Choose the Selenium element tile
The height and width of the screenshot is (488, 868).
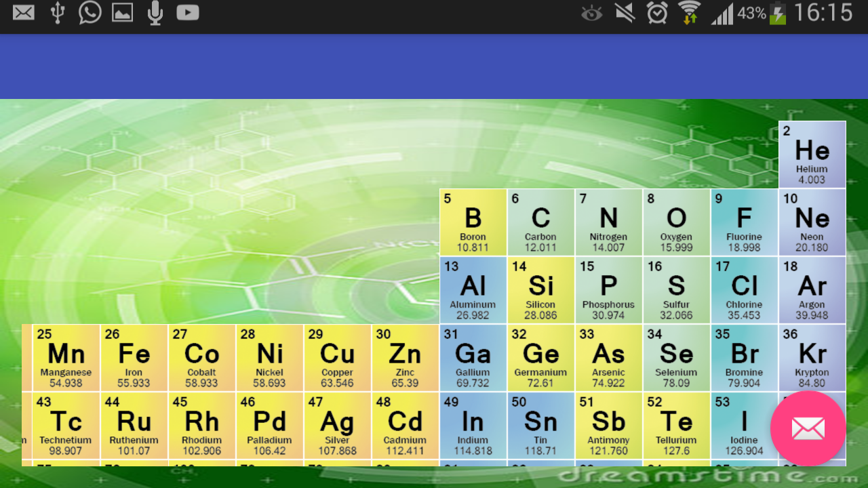click(x=677, y=358)
